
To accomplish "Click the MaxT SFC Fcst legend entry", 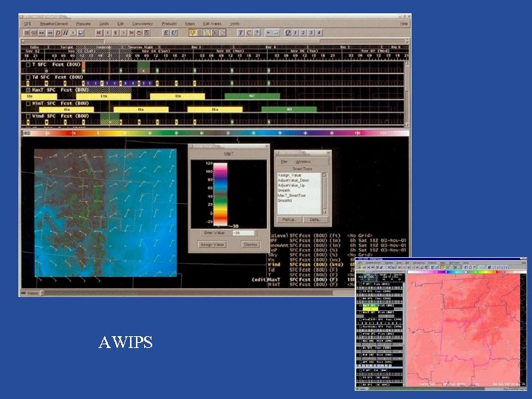I will click(x=303, y=280).
